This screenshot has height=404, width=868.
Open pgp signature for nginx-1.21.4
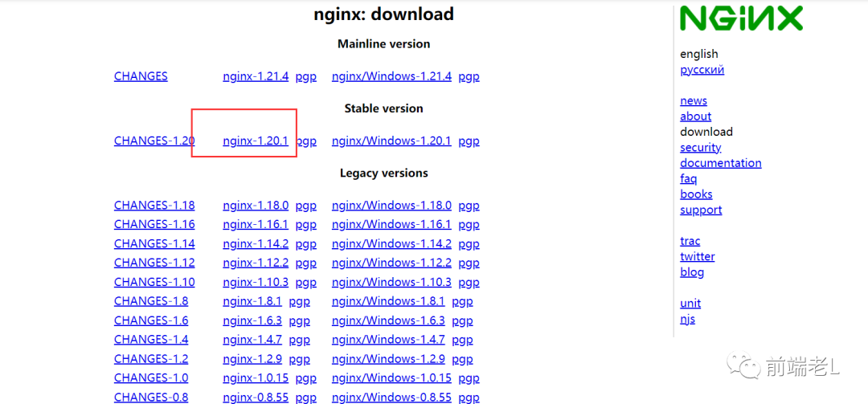(x=306, y=77)
